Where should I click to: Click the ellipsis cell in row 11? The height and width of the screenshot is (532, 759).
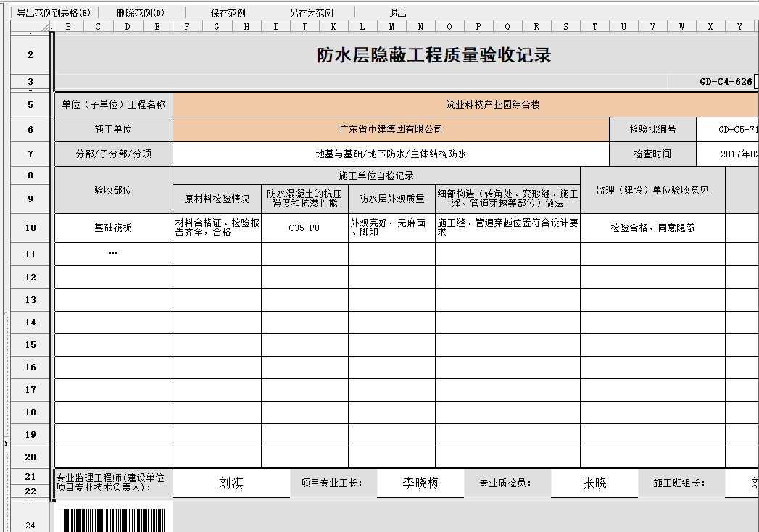113,254
